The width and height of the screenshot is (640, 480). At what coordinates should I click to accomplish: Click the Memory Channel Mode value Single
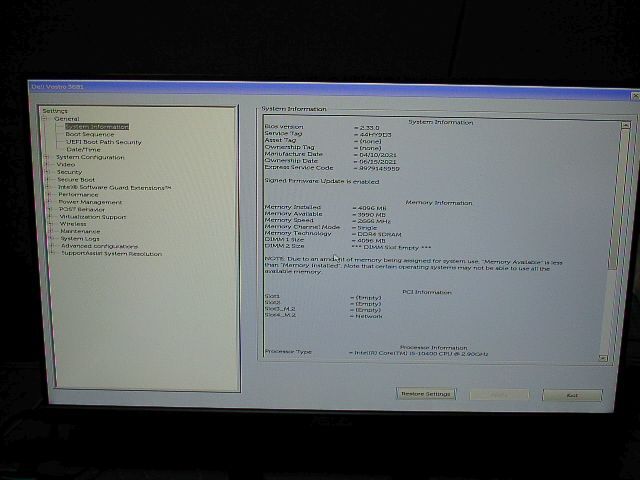click(367, 228)
